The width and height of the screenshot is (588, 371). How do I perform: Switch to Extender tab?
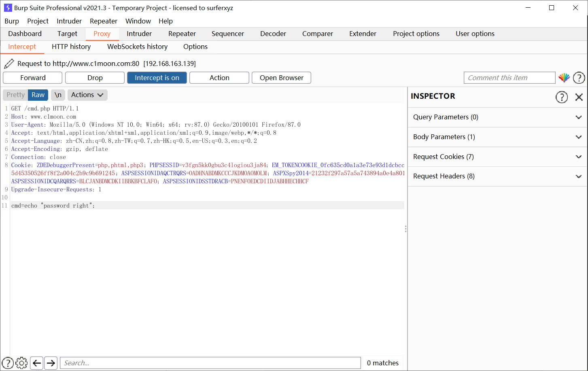tap(363, 34)
